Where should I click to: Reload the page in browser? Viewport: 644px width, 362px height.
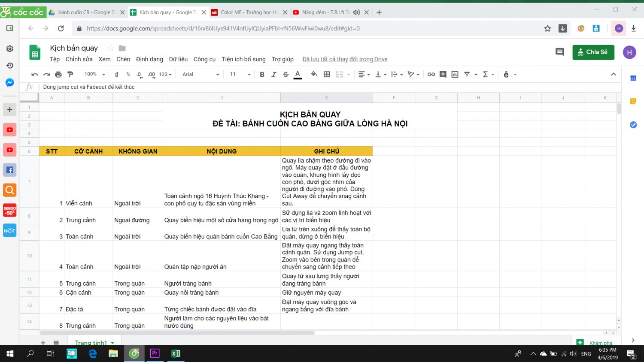pyautogui.click(x=61, y=28)
